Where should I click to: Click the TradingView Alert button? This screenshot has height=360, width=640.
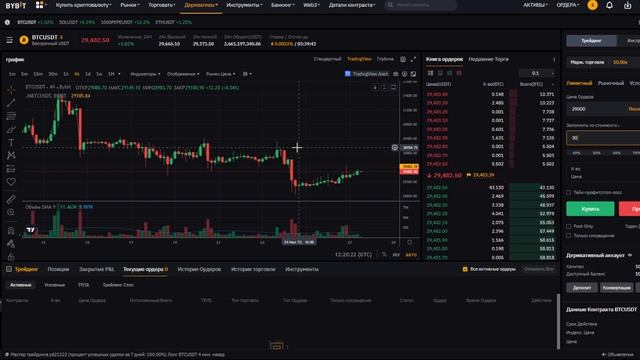coord(366,74)
